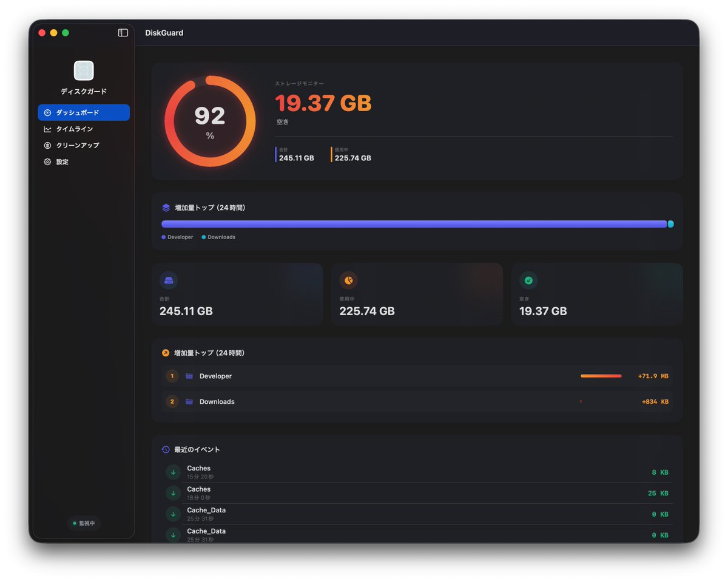This screenshot has height=581, width=728.
Task: Click the green checkmark icon on the 空き card
Action: coord(528,280)
